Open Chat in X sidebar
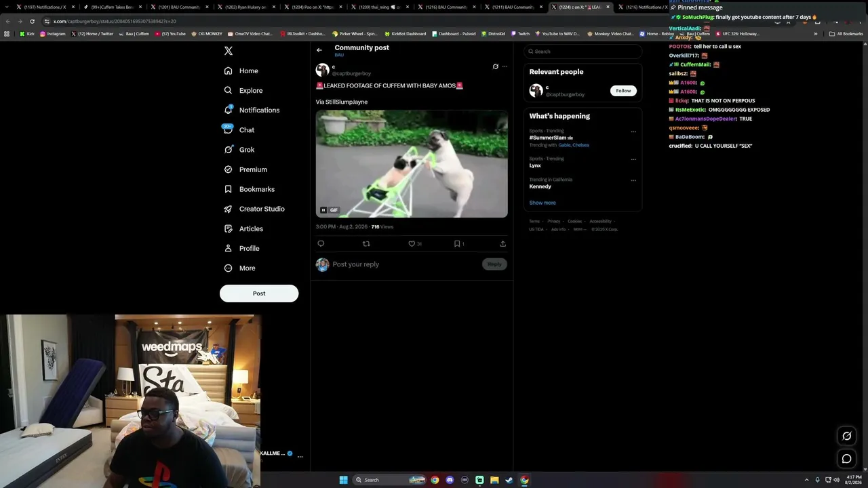The height and width of the screenshot is (488, 868). (x=239, y=129)
